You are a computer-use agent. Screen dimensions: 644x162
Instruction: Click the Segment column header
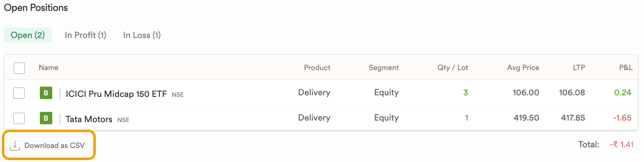[x=383, y=68]
